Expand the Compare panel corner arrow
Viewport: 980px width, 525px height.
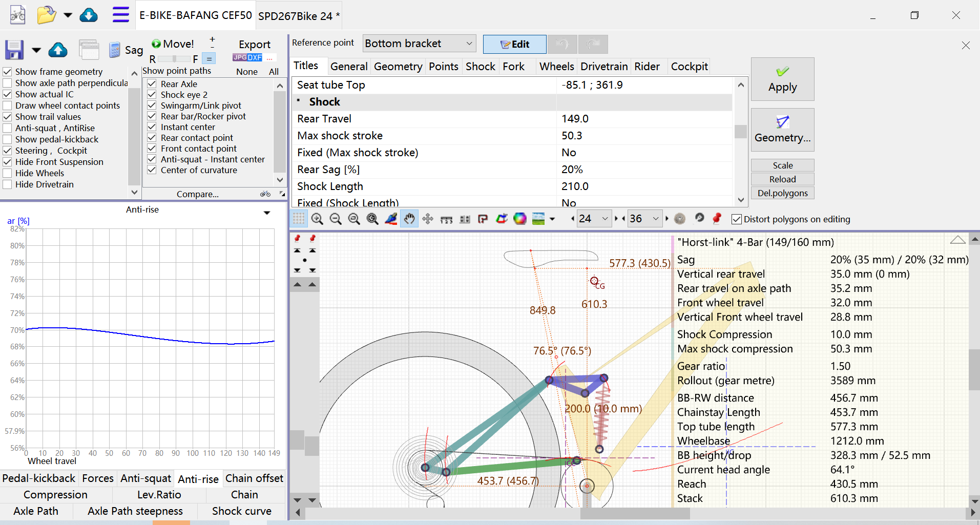tap(282, 194)
